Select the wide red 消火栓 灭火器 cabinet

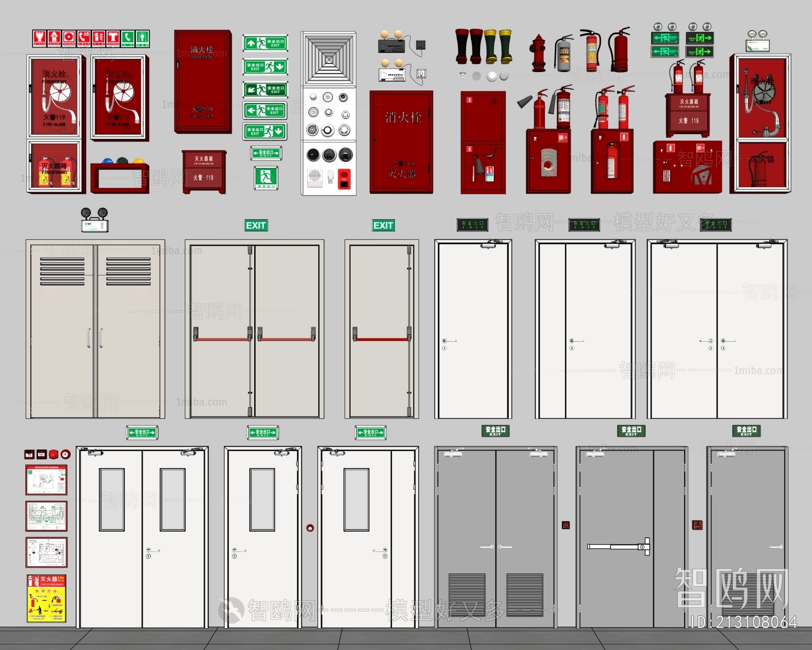[401, 142]
